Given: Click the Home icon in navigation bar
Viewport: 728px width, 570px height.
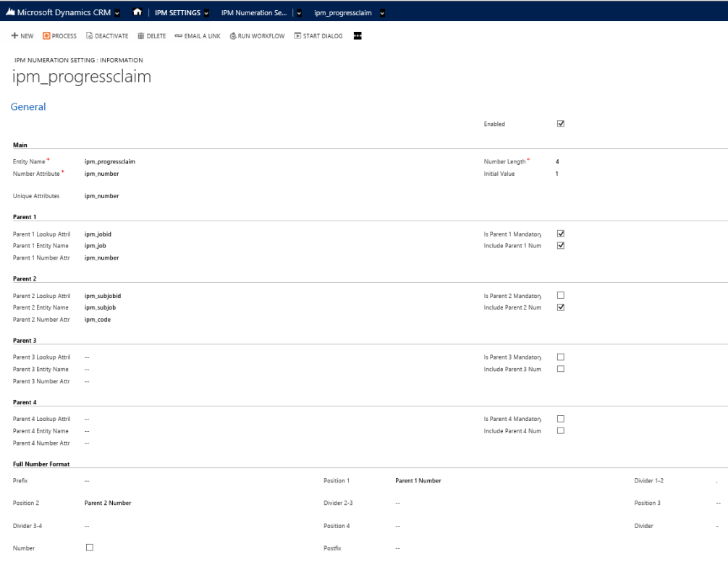Looking at the screenshot, I should [137, 12].
